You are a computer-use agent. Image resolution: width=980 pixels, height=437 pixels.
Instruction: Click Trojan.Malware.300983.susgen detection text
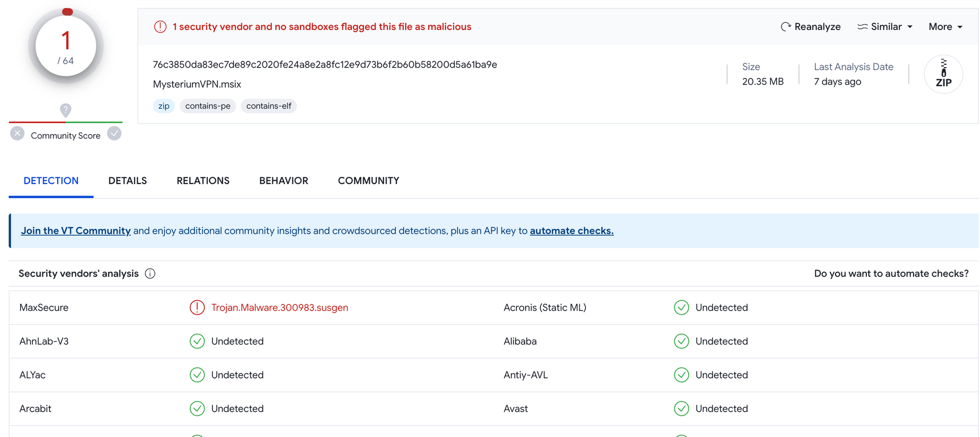(280, 308)
